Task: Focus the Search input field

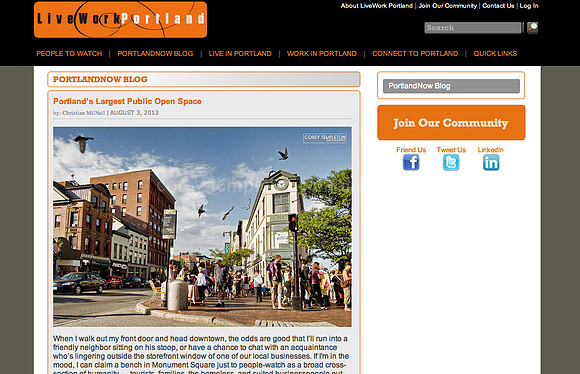Action: coord(473,28)
